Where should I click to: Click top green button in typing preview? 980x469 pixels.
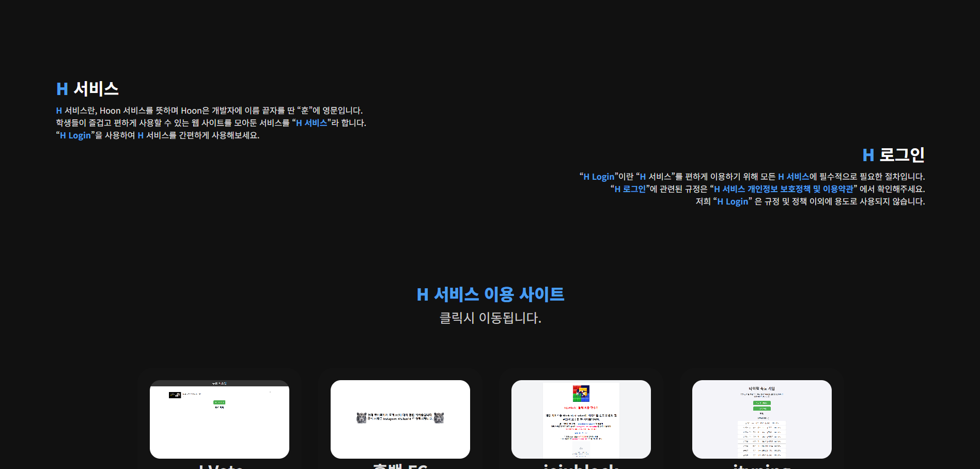coord(761,403)
